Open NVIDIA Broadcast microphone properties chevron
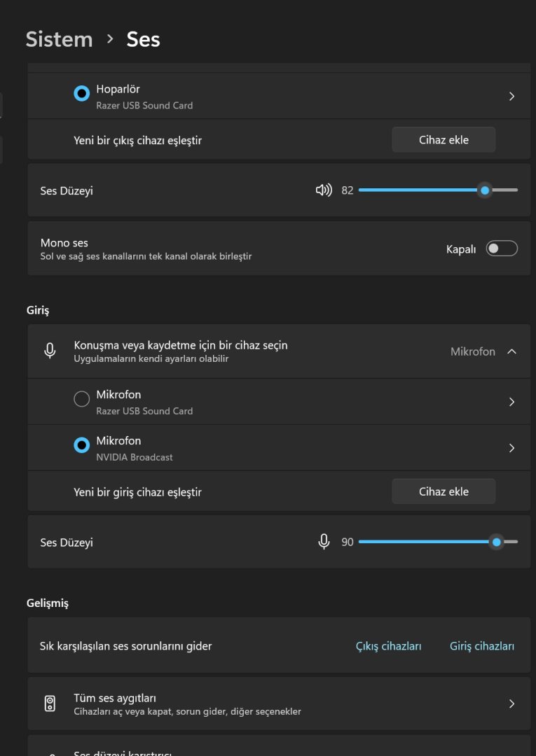The width and height of the screenshot is (536, 756). click(511, 448)
